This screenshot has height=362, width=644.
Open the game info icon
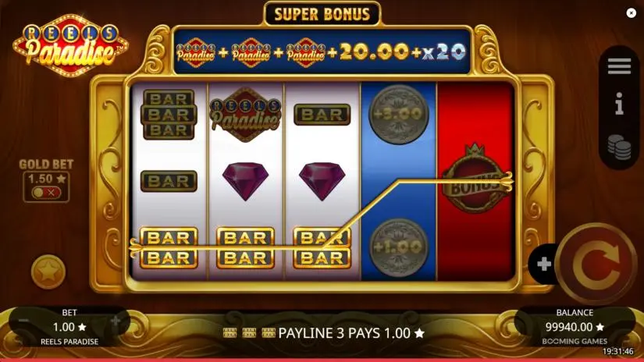tap(619, 104)
